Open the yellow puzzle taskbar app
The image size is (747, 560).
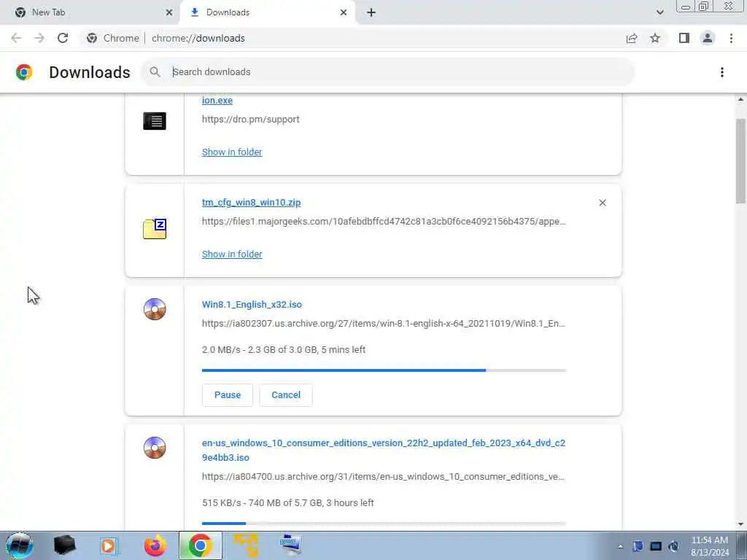point(246,545)
